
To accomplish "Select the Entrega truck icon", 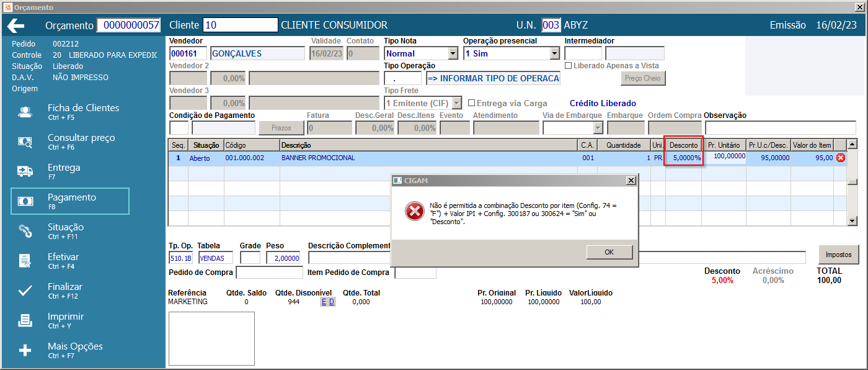I will pyautogui.click(x=25, y=171).
